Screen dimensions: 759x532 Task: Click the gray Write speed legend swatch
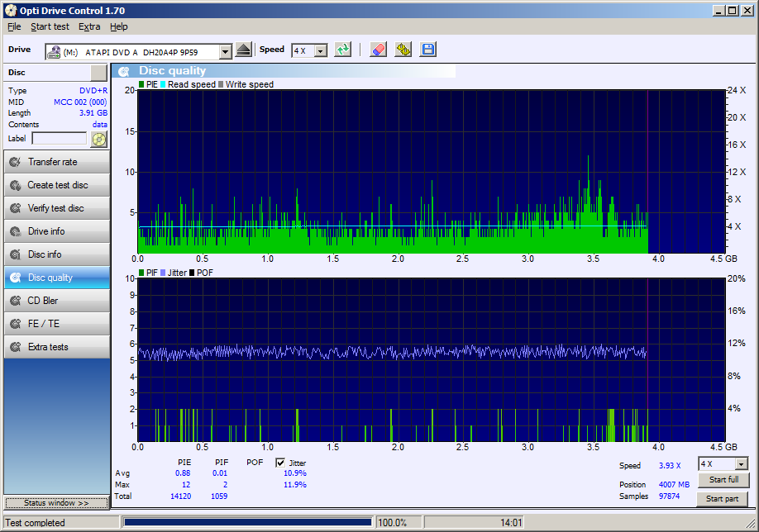(221, 84)
